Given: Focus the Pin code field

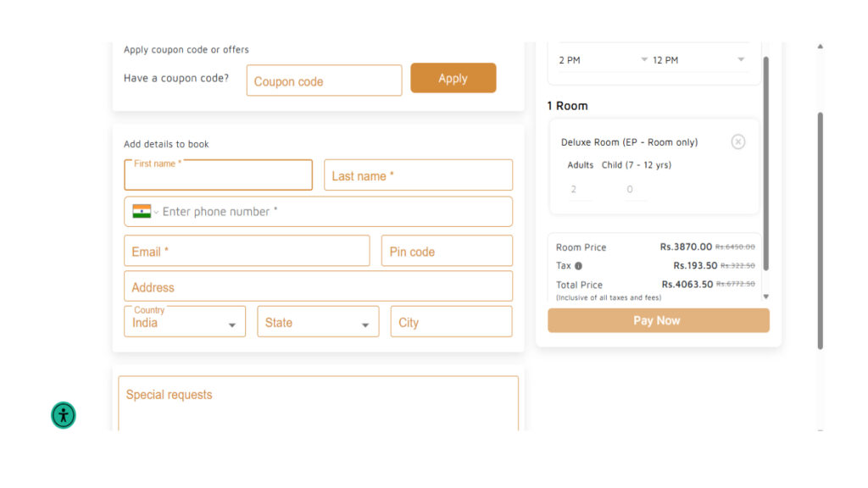Looking at the screenshot, I should [446, 252].
